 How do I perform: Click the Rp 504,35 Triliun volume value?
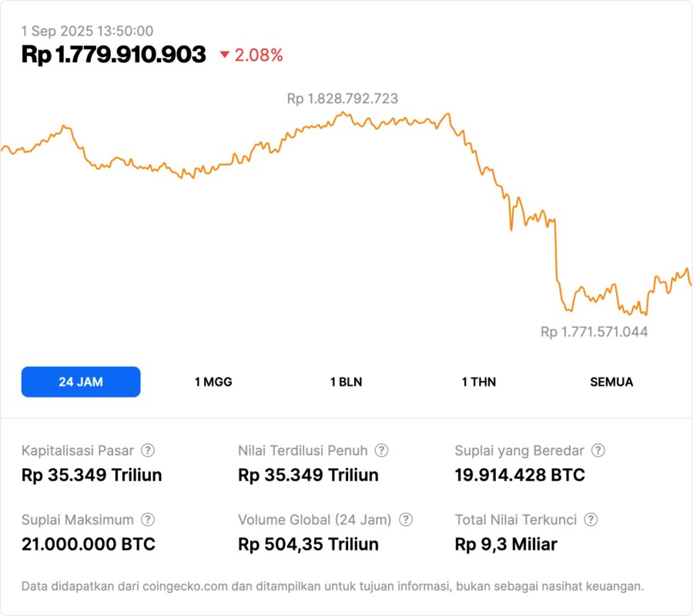point(308,544)
